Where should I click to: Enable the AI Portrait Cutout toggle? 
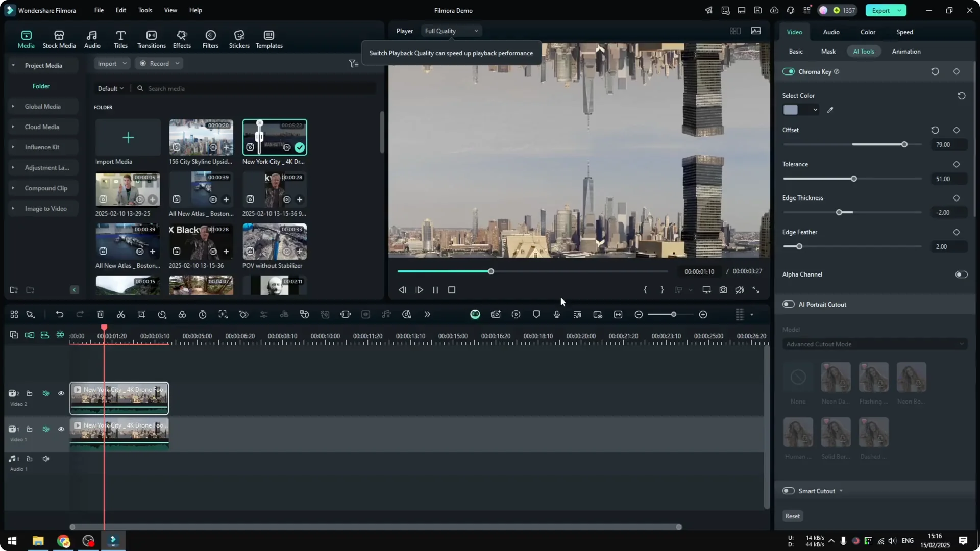[788, 304]
